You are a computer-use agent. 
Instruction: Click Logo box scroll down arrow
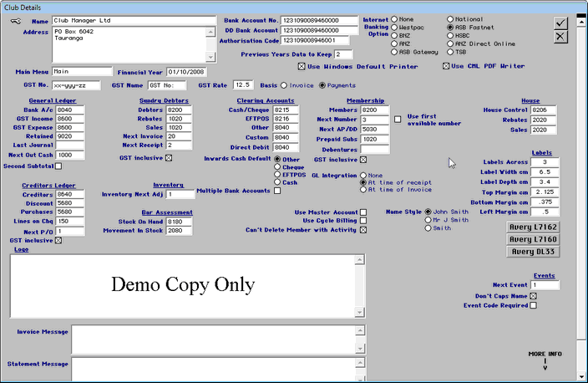(x=359, y=312)
